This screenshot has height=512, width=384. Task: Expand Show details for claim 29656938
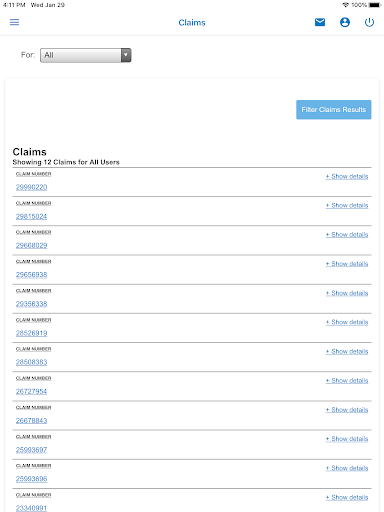tap(347, 264)
